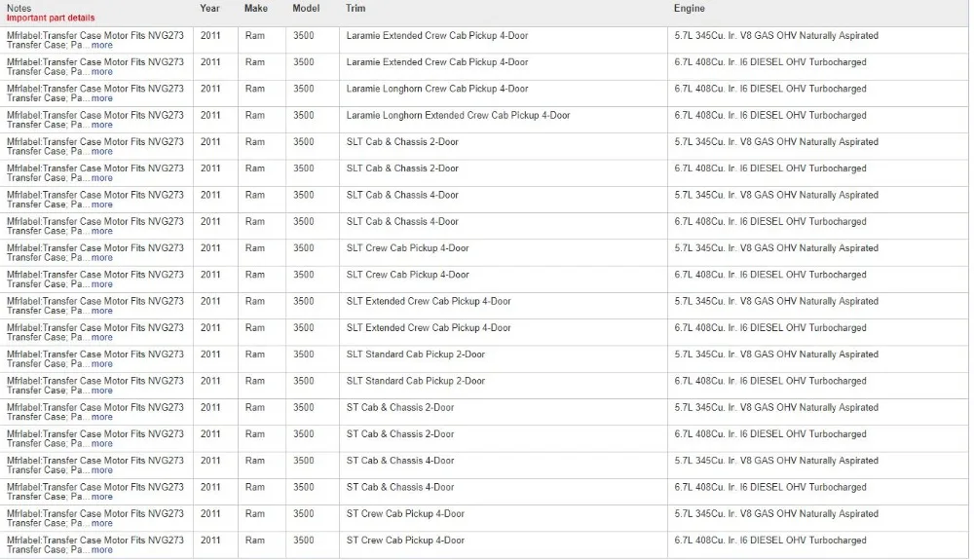Click 6.7L DIESEL engine for SLT Extended Crew Cab Pickup
Screen dimensions: 974x560
770,328
